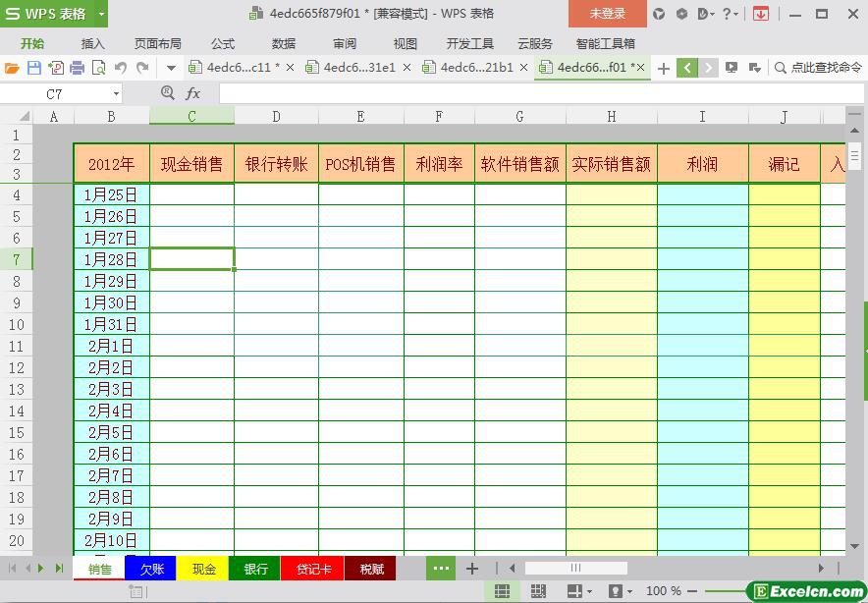Click the Print icon in toolbar
Image resolution: width=868 pixels, height=603 pixels.
(x=77, y=68)
